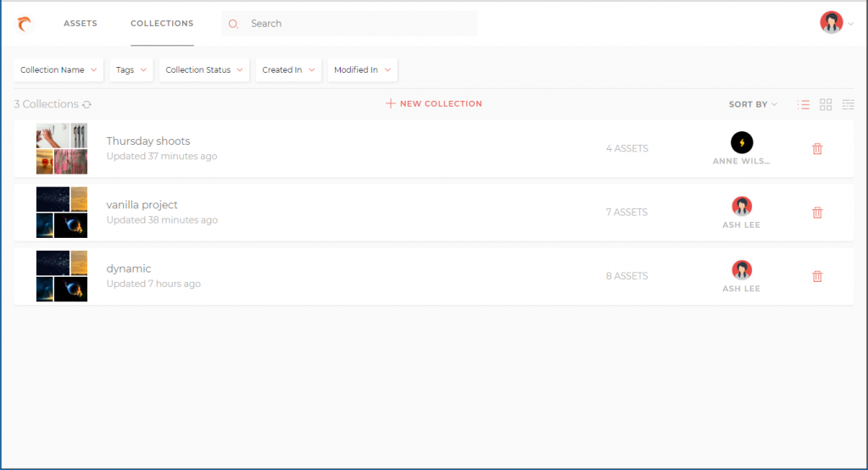The image size is (868, 470).
Task: Open the Modified In filter
Action: pos(363,69)
